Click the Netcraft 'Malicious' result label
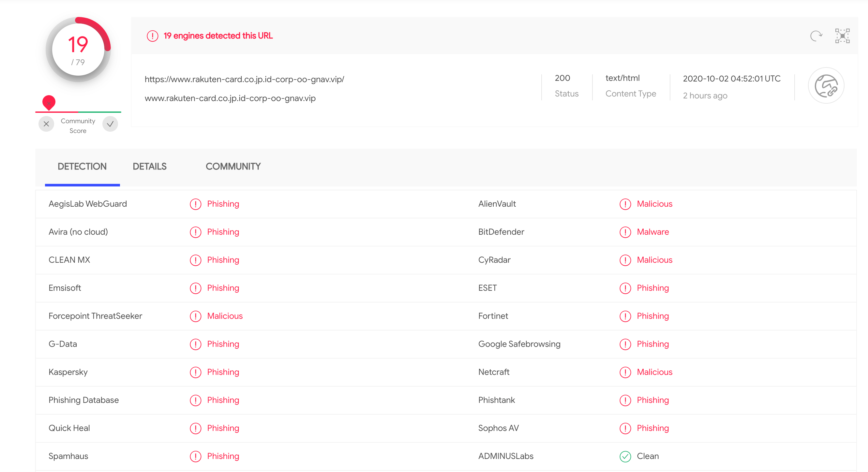 (x=654, y=372)
